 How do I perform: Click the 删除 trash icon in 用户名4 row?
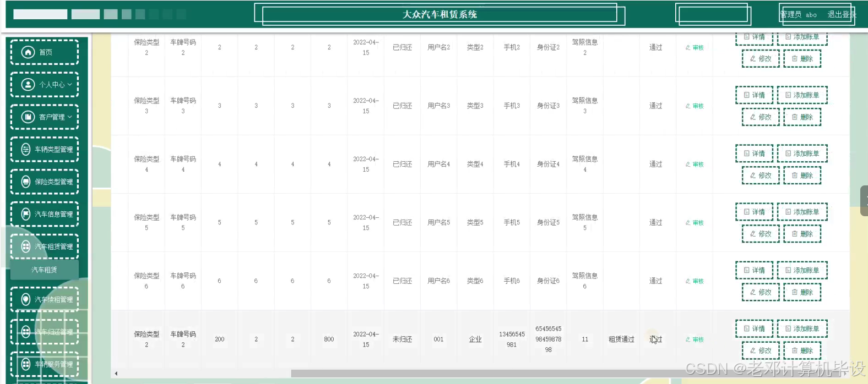tap(795, 175)
